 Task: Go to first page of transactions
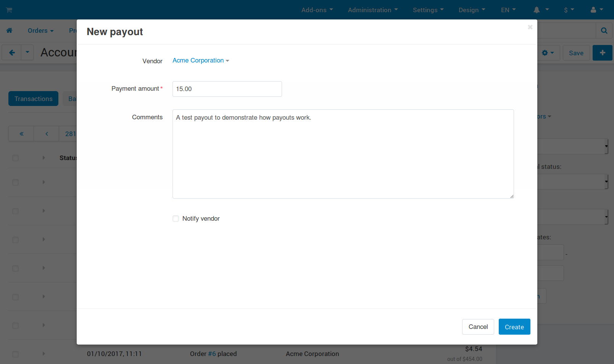pyautogui.click(x=21, y=134)
